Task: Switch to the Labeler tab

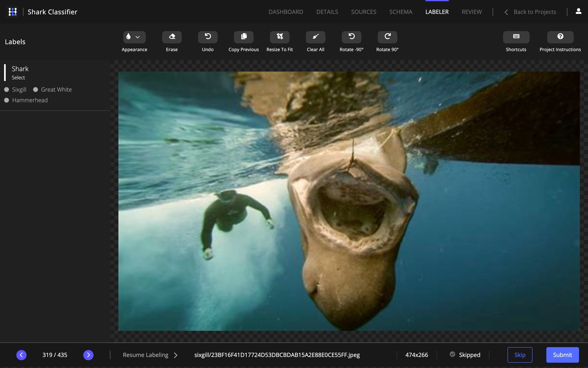Action: click(x=437, y=12)
